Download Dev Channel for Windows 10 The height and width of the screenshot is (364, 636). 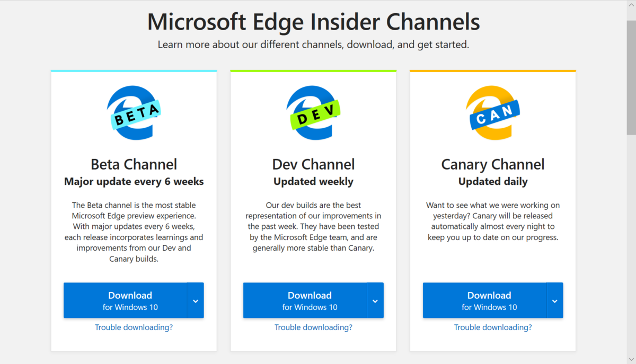(x=305, y=300)
